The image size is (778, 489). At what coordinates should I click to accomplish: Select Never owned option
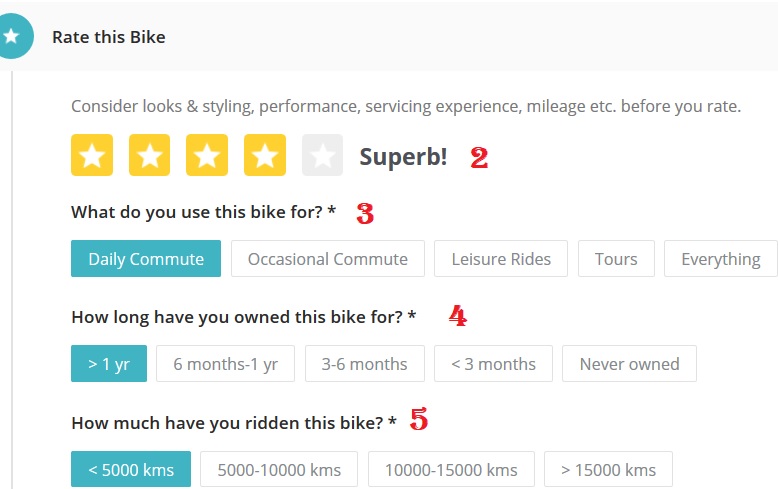(629, 364)
